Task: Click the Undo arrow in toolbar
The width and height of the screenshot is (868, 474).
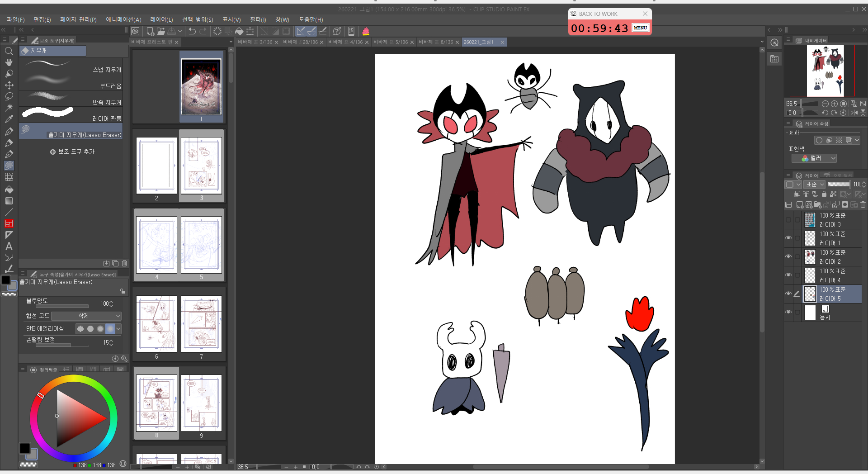Action: 192,31
